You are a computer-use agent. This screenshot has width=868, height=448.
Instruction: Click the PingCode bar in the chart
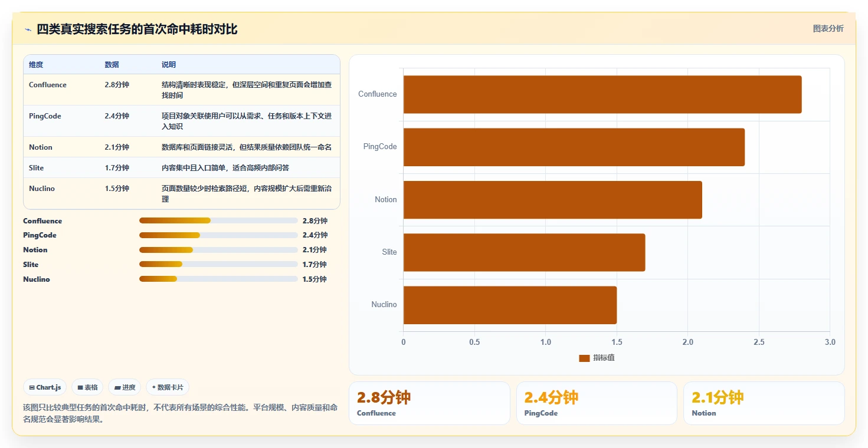click(574, 147)
